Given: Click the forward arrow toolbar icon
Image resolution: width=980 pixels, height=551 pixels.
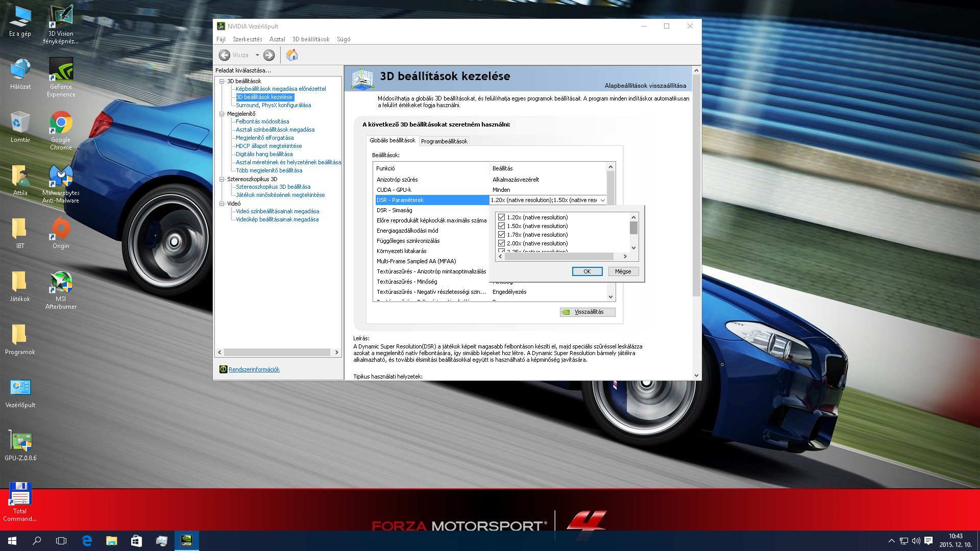Looking at the screenshot, I should 269,55.
